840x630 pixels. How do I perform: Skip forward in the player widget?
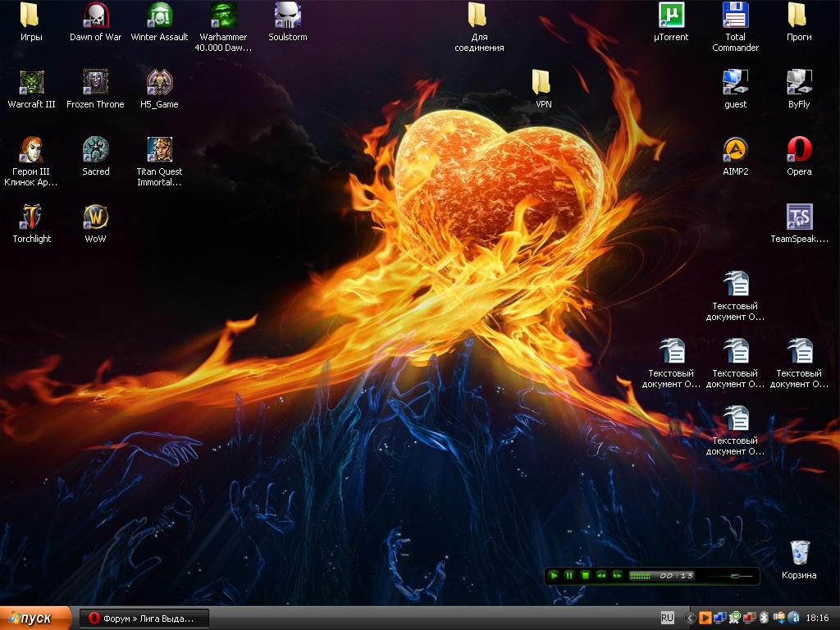click(x=617, y=576)
